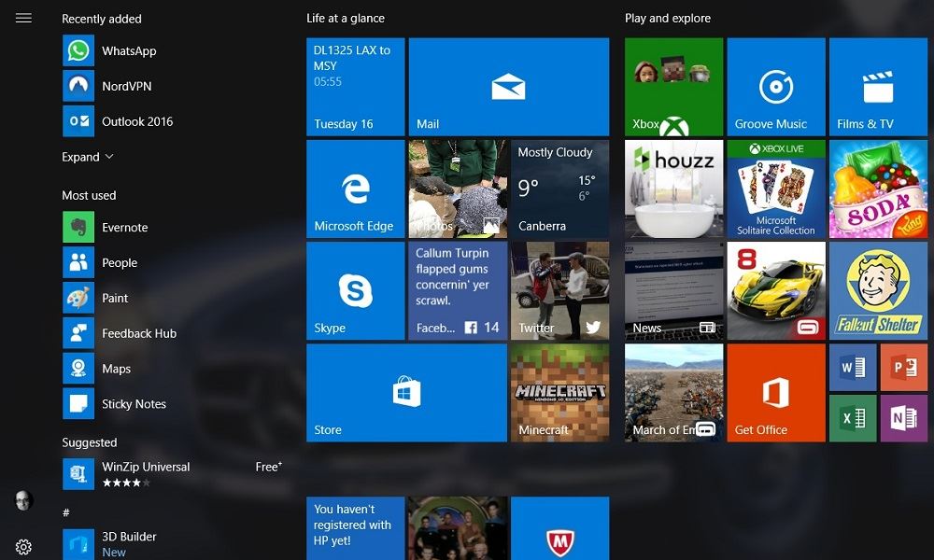Image resolution: width=934 pixels, height=560 pixels.
Task: Open the News tile
Action: click(x=673, y=291)
